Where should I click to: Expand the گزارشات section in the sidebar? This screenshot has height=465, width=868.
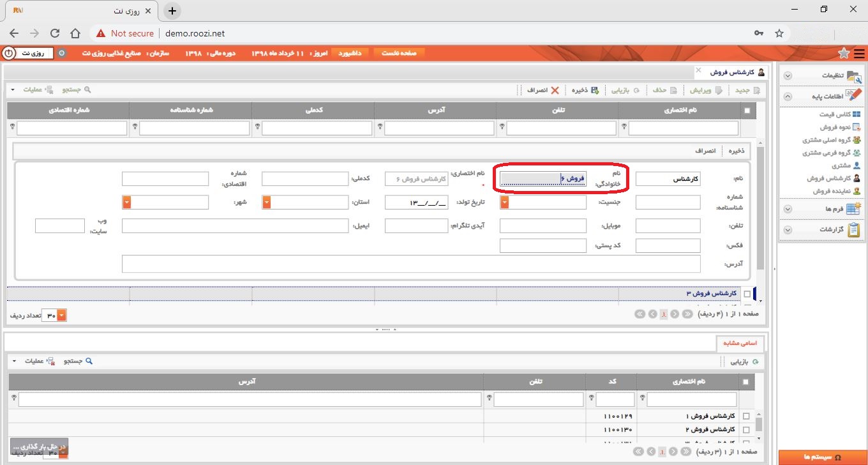(x=788, y=230)
